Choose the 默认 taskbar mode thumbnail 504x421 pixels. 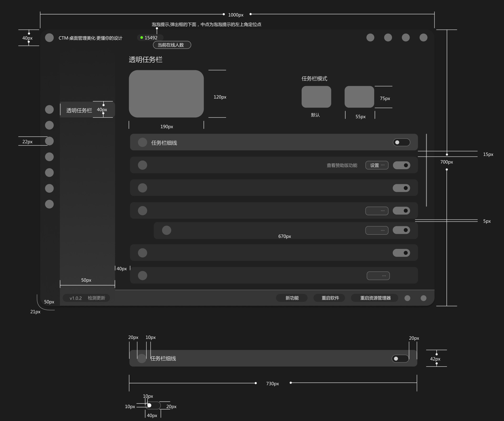pos(316,97)
